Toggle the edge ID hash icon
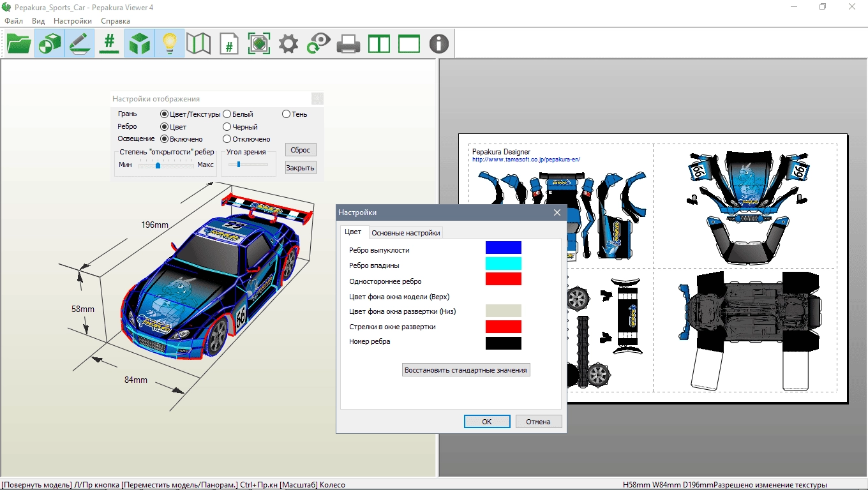Screen dimensions: 868x490 (109, 43)
